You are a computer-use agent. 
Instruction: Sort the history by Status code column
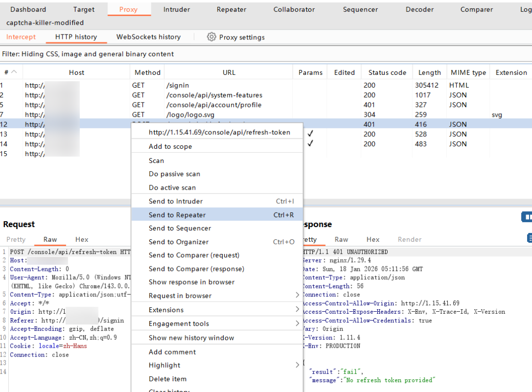pos(387,72)
